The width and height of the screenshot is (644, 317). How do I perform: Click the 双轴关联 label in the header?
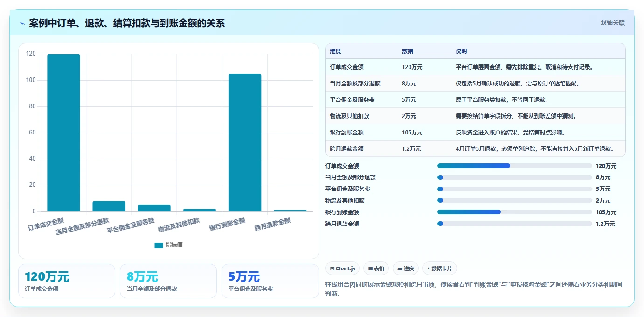pos(612,22)
